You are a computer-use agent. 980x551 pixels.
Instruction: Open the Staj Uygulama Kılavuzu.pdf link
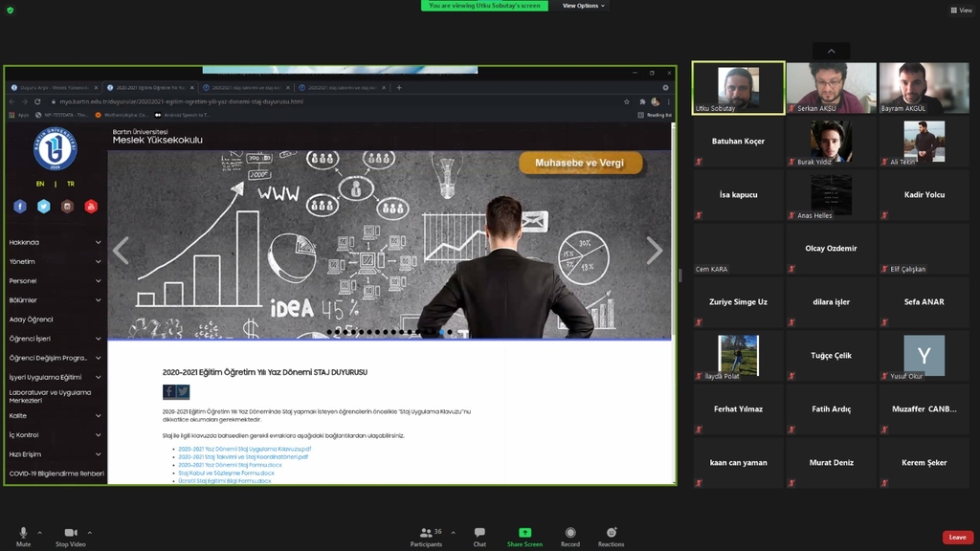tap(244, 449)
